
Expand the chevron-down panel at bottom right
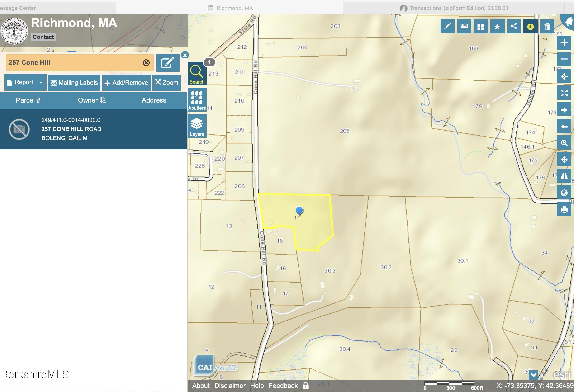533,375
